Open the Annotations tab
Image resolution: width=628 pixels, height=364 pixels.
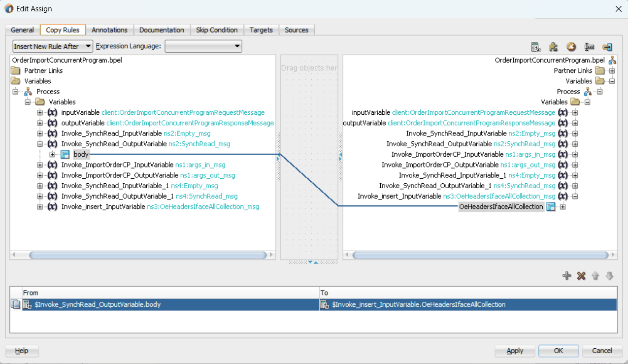pyautogui.click(x=109, y=30)
